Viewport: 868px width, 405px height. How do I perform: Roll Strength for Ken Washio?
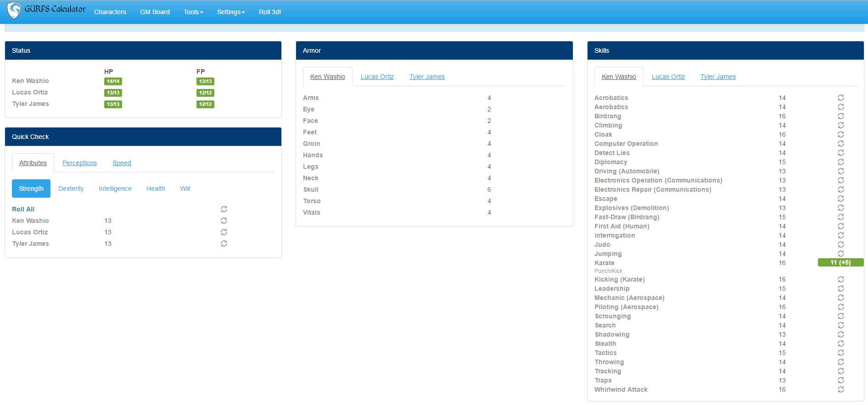[224, 221]
